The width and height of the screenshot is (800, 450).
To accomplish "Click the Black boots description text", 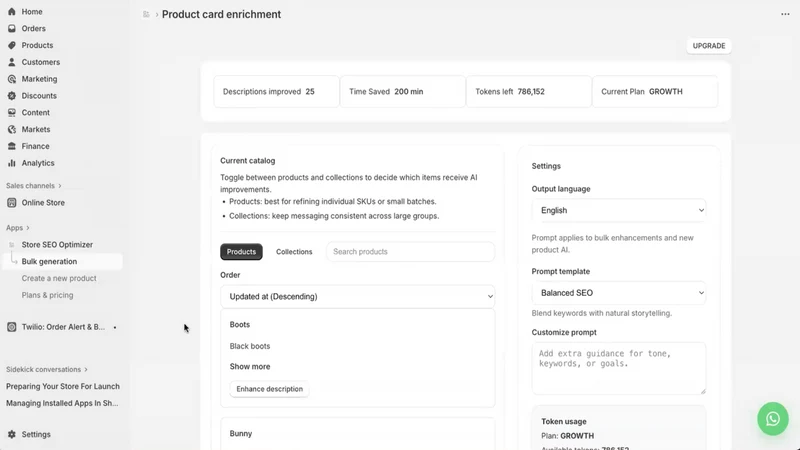I will (x=249, y=346).
